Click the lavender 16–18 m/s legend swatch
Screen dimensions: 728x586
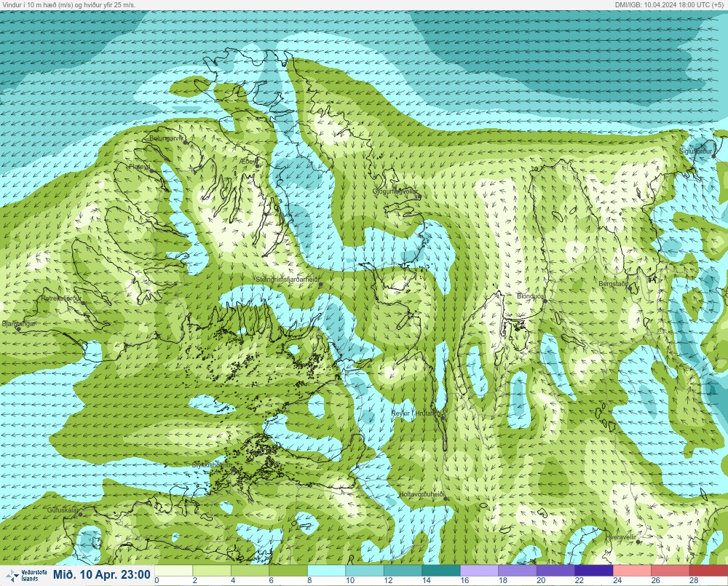coord(479,570)
